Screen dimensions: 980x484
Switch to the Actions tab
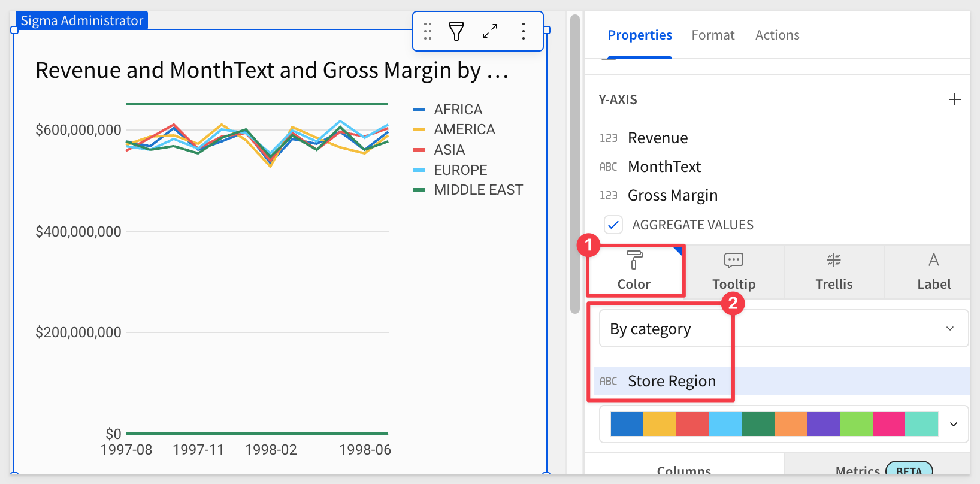point(777,35)
